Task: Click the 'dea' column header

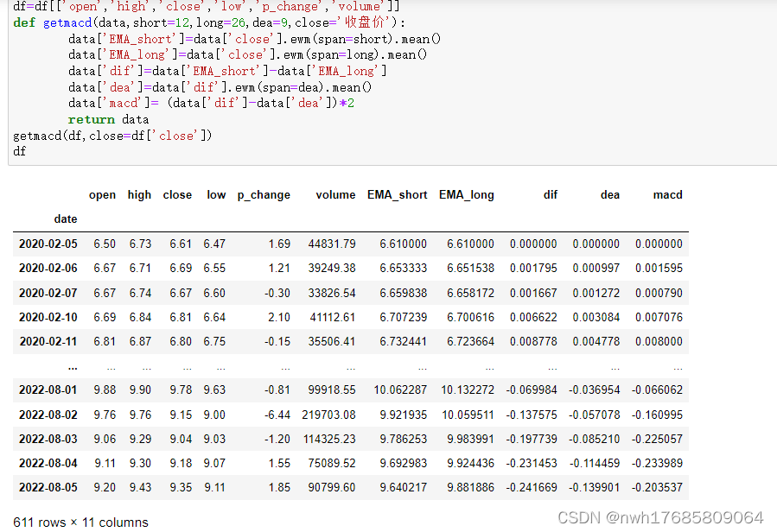Action: [610, 194]
